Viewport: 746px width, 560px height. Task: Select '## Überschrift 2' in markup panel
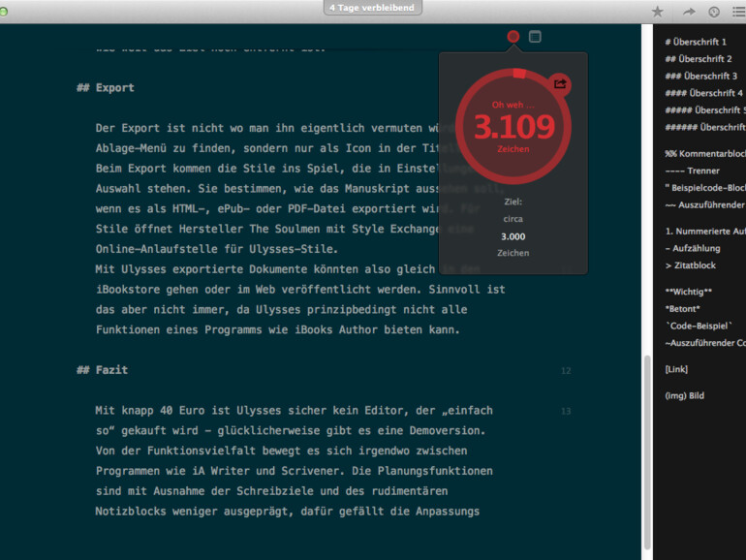(699, 59)
